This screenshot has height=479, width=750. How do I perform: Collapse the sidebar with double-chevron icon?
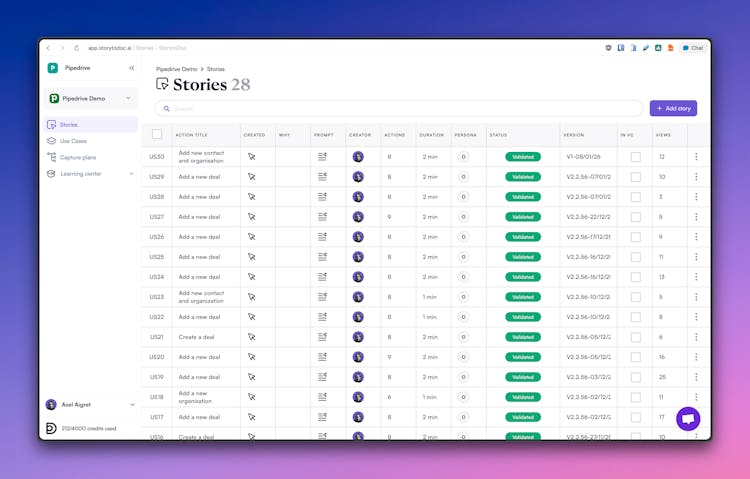tap(131, 68)
